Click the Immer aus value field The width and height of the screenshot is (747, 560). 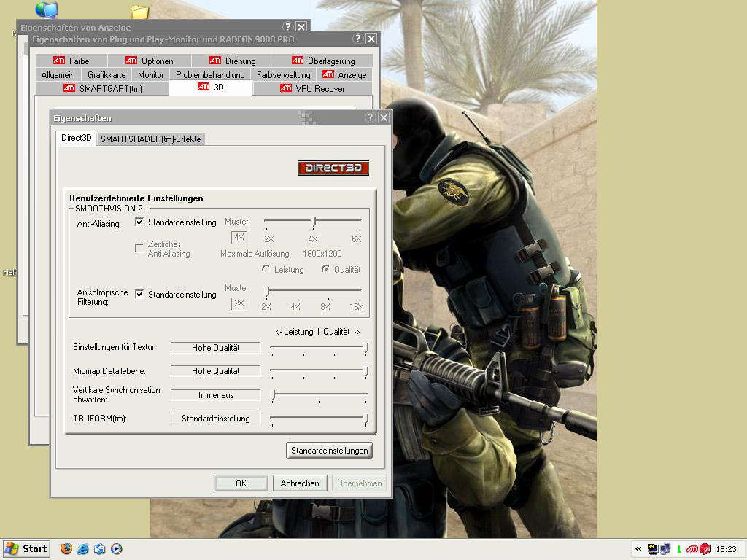point(216,395)
